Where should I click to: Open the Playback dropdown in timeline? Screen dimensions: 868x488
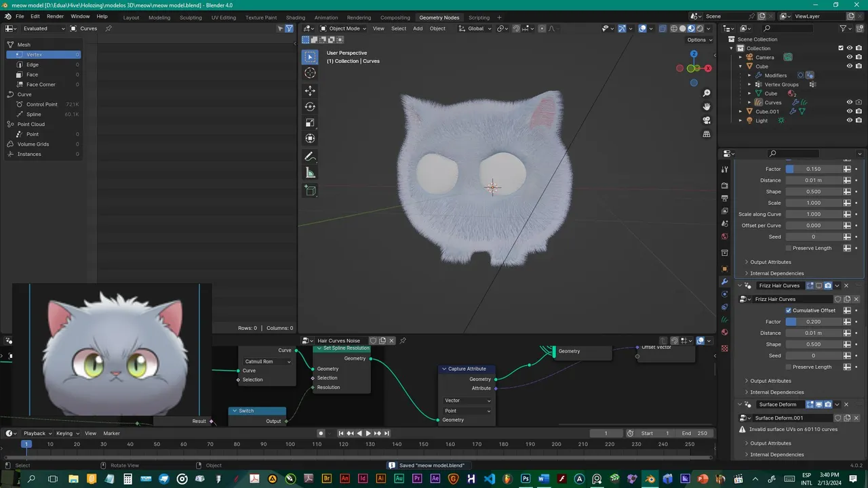pyautogui.click(x=37, y=433)
